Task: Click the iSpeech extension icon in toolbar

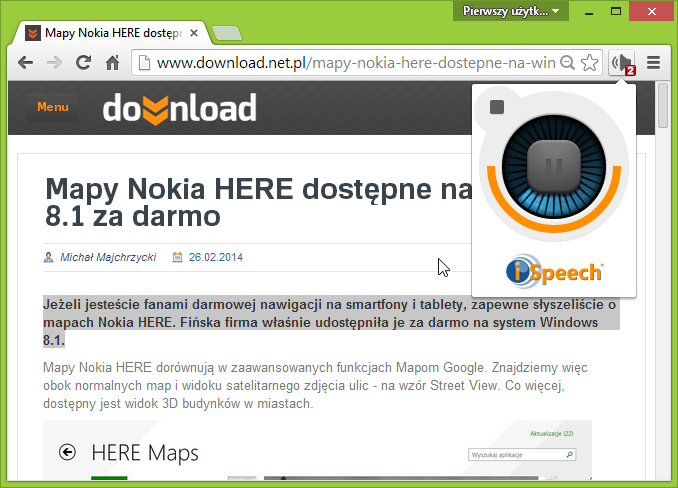Action: [x=622, y=64]
